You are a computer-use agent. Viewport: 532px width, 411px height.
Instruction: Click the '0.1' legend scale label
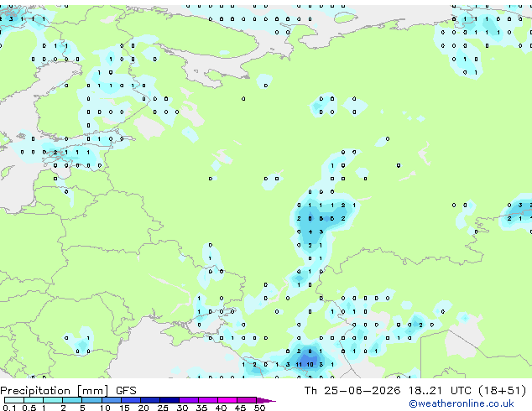9,408
